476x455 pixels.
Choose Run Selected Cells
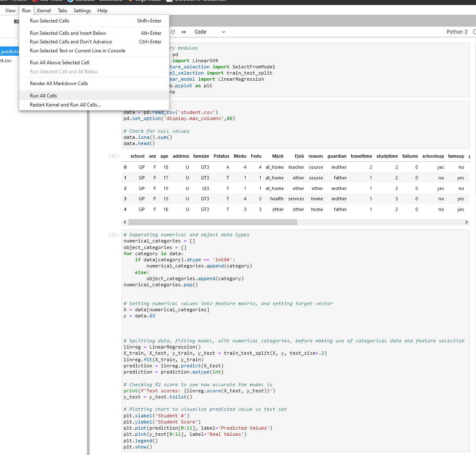tap(94, 21)
